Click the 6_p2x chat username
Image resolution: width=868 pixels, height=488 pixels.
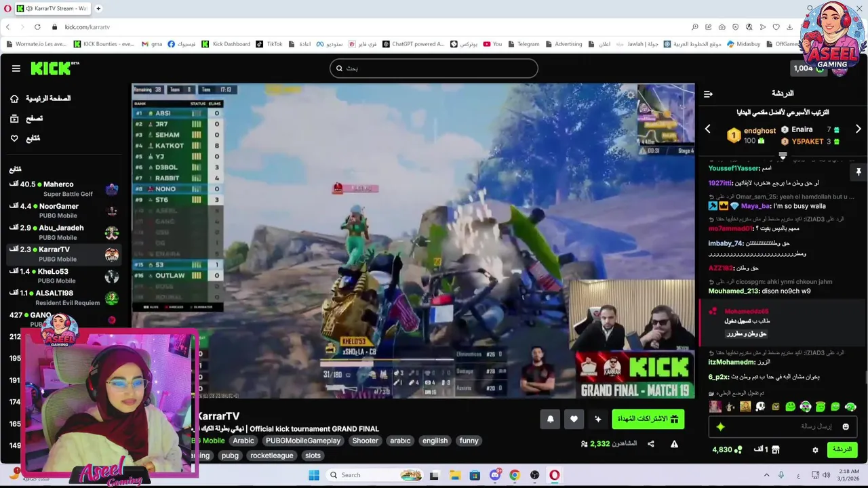718,377
